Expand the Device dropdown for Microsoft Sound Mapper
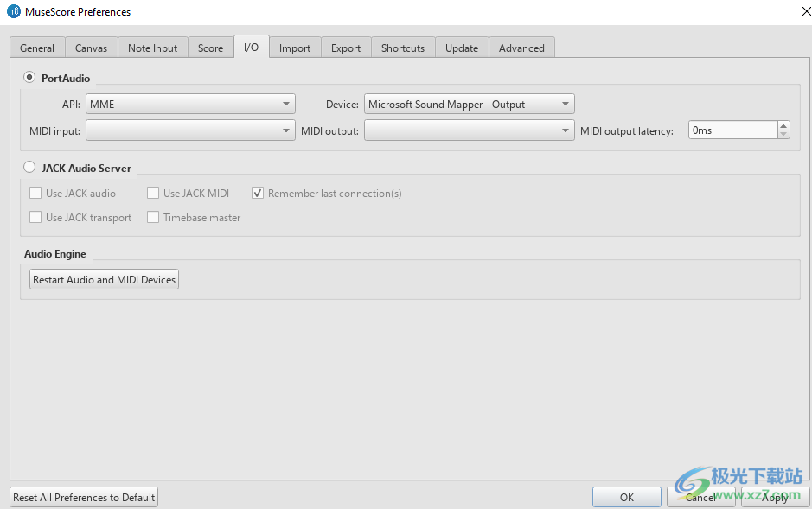The image size is (812, 509). (469, 105)
